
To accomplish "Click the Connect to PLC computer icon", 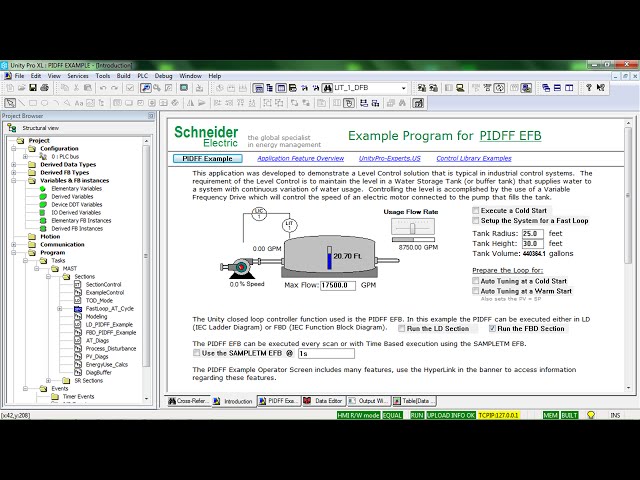I will tap(460, 88).
